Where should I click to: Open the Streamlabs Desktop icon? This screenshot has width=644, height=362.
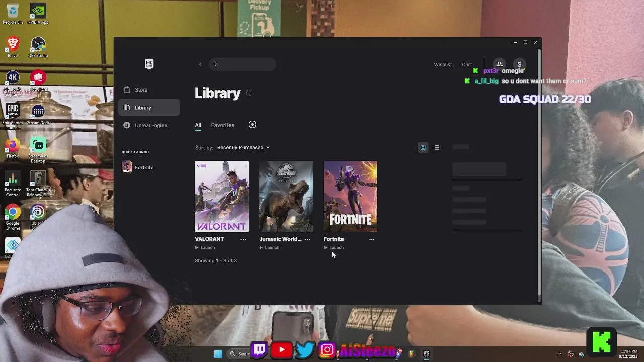(38, 150)
